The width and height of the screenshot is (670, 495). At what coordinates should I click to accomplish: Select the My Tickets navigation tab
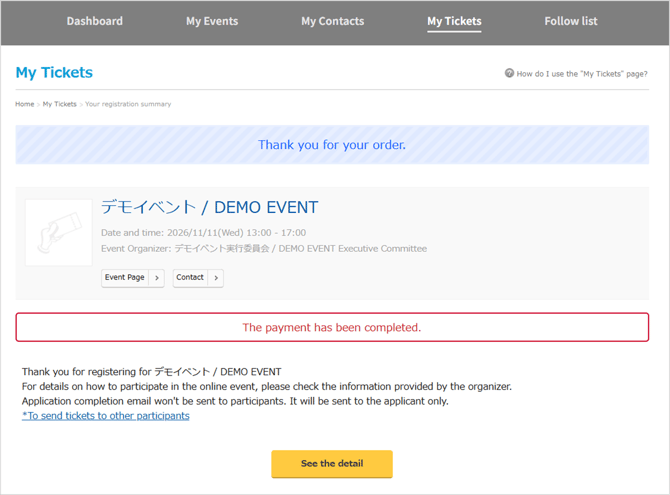[x=454, y=21]
